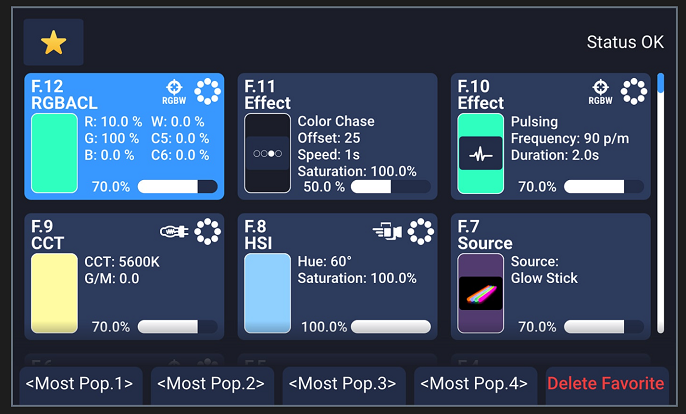Select the Most Pop.2 preset
The image size is (686, 414).
(212, 385)
